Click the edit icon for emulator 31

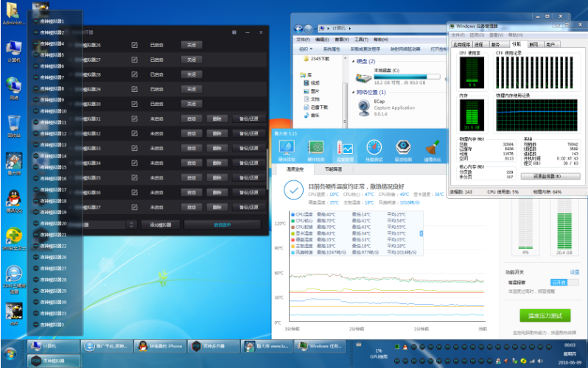(x=134, y=118)
